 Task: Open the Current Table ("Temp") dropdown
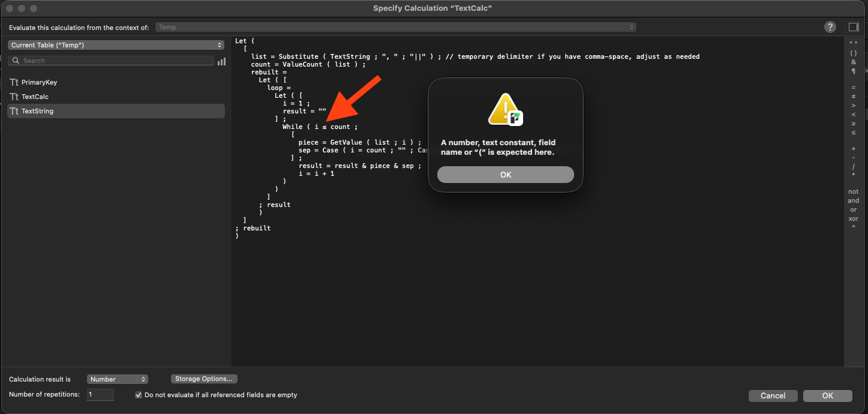pyautogui.click(x=116, y=45)
